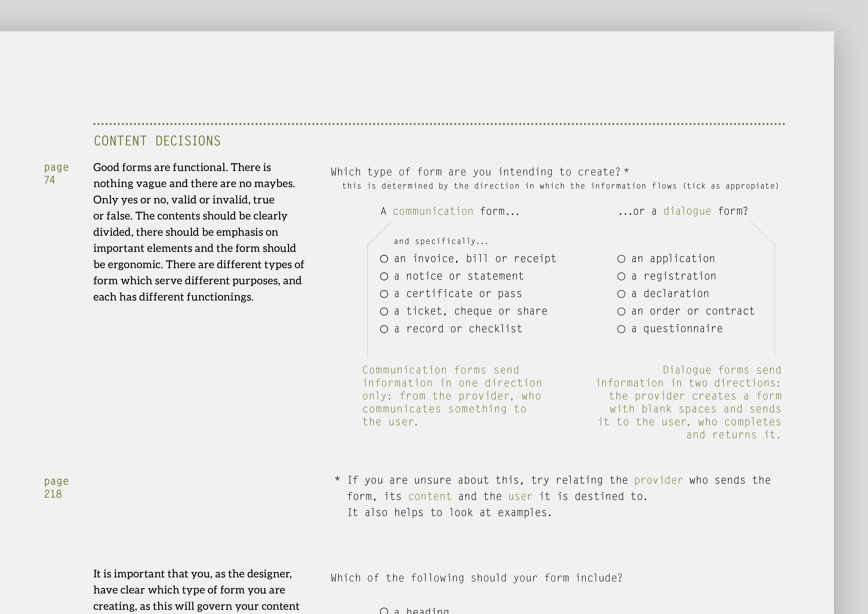The height and width of the screenshot is (614, 868).
Task: Click the 'CONTENT DECISIONS' section heading
Action: [x=157, y=141]
